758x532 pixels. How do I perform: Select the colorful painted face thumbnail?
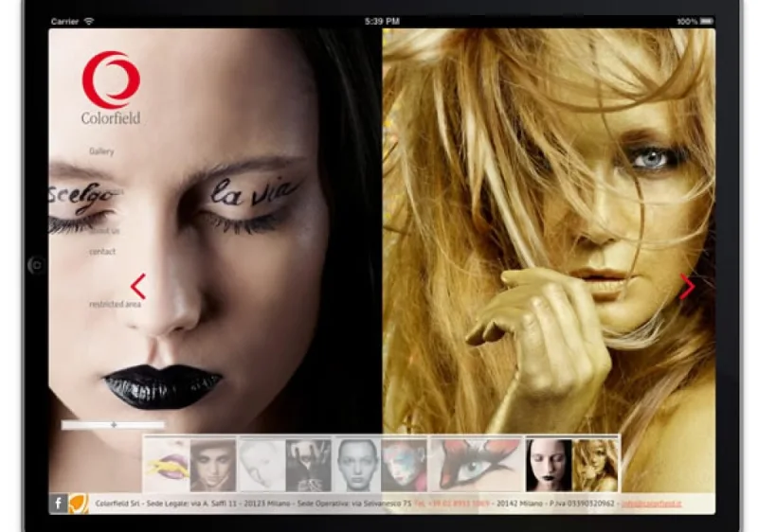[x=405, y=465]
